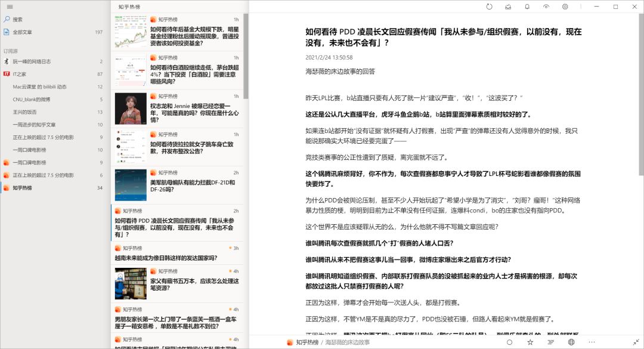644x349 pixels.
Task: Open article about 美军航母编队拦截DF-21D
Action: click(177, 186)
